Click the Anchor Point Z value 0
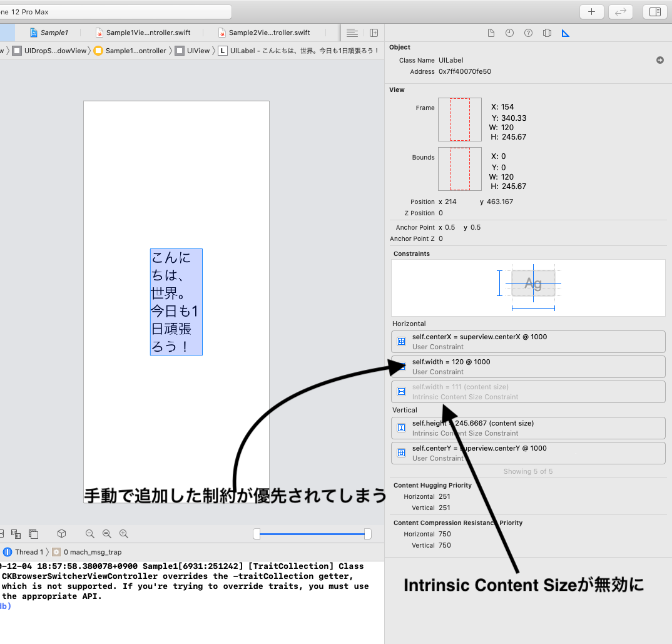Viewport: 672px width, 644px height. click(x=440, y=238)
